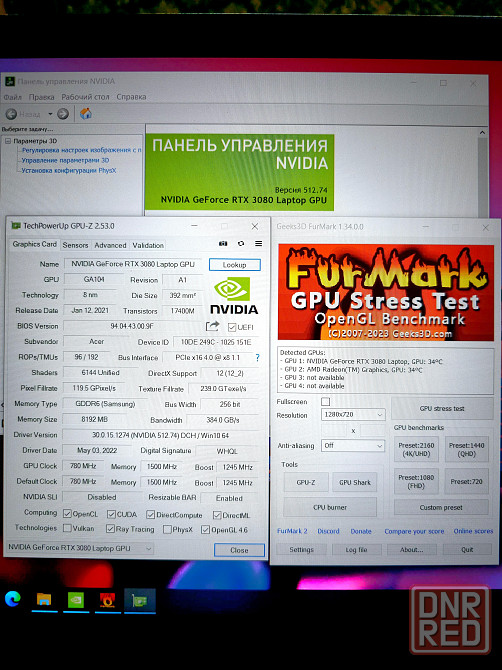Click the NVIDIA logo in GPU-Z
The height and width of the screenshot is (670, 502).
(234, 295)
